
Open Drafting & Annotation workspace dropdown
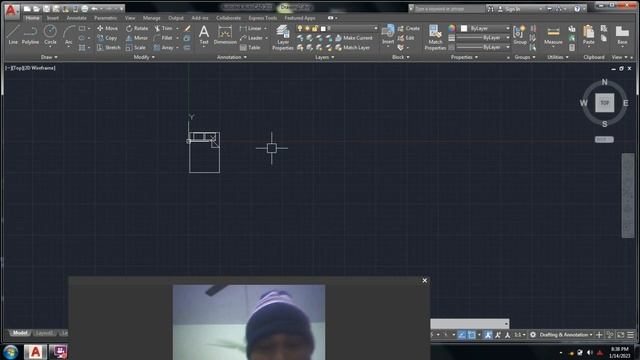(566, 335)
